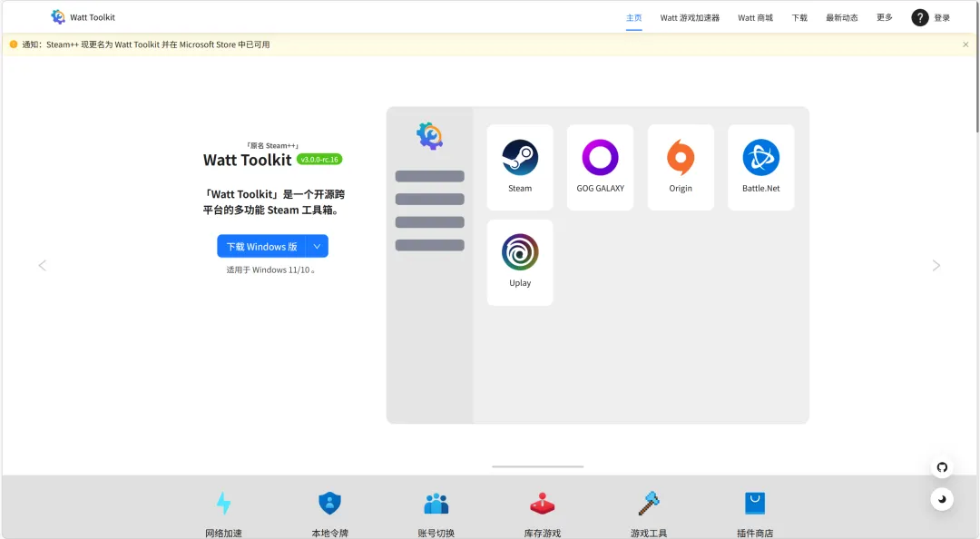Open the 下载 navigation item
Viewport: 980px width, 539px height.
click(x=799, y=17)
